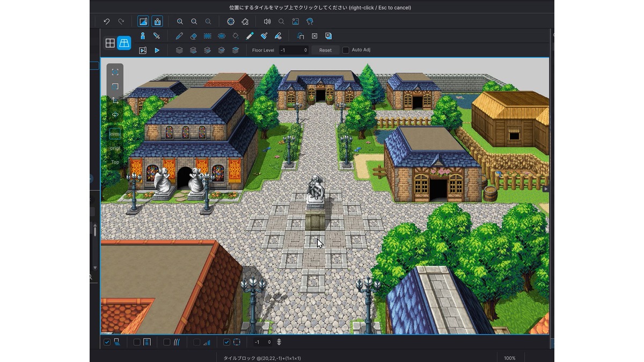Select the Eraser tool
644x362 pixels.
tap(194, 36)
